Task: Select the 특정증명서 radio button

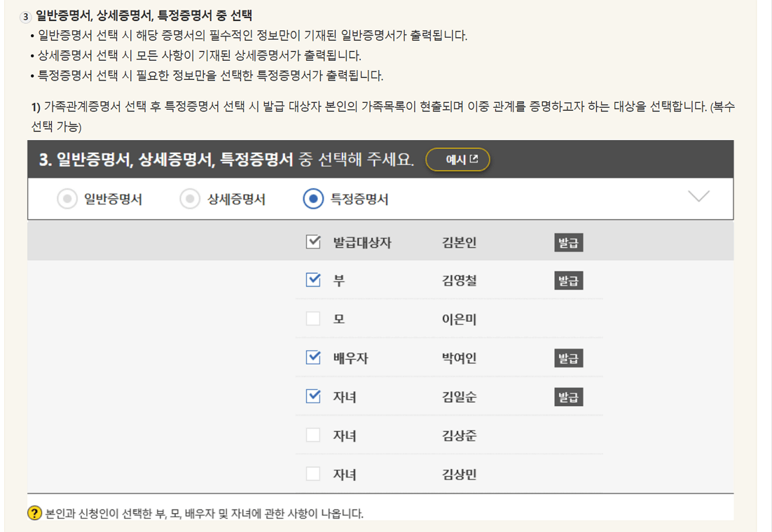Action: pos(311,198)
